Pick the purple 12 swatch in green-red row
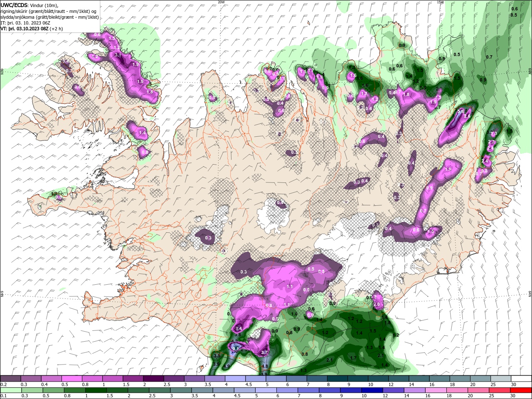 393,390
